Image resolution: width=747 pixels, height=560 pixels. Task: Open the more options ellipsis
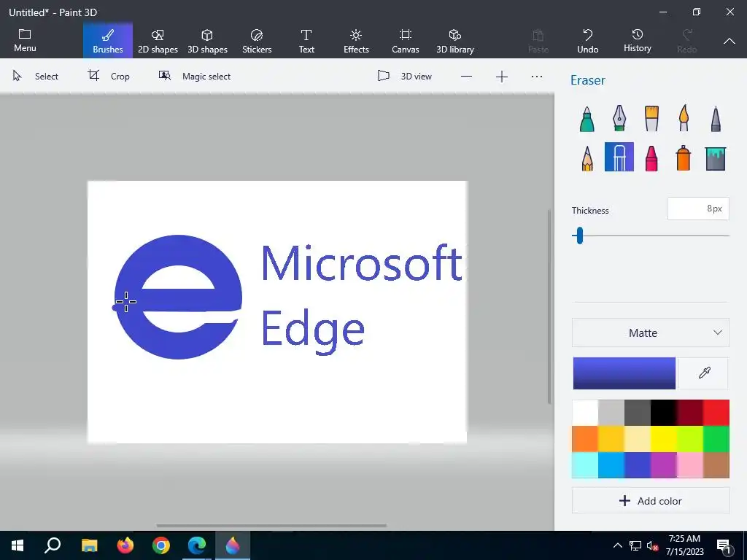tap(536, 77)
